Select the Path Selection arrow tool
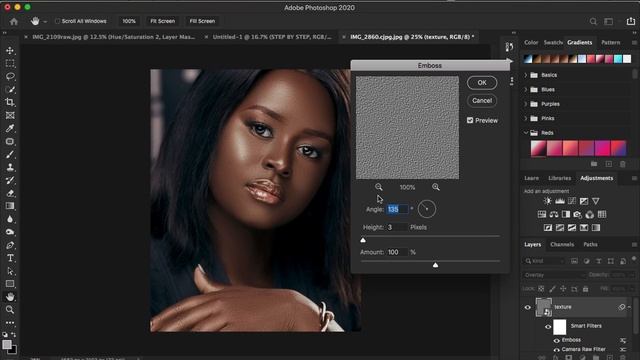640x360 pixels. [x=10, y=271]
